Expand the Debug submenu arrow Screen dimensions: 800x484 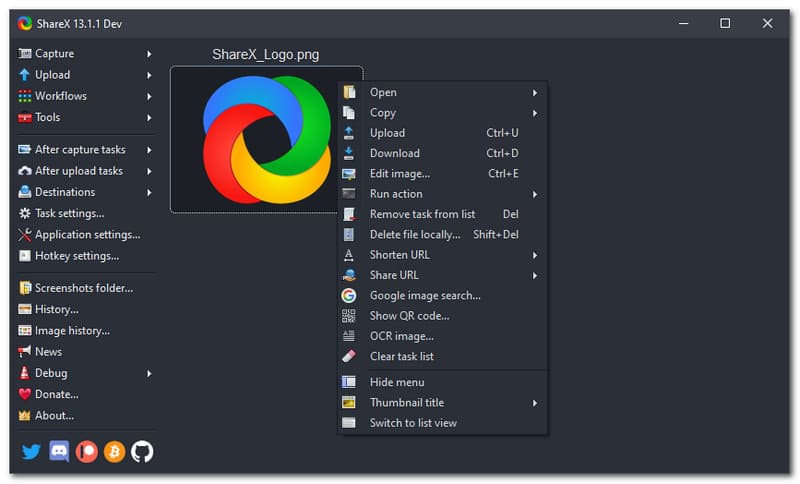(x=149, y=373)
